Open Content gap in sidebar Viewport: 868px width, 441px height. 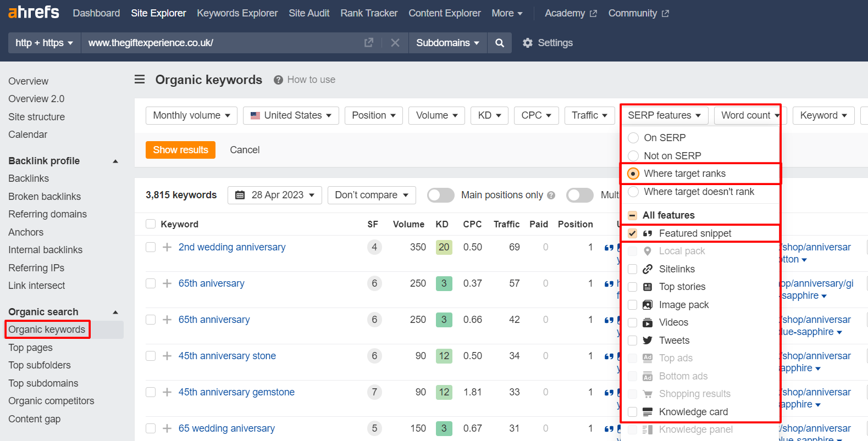click(x=34, y=419)
